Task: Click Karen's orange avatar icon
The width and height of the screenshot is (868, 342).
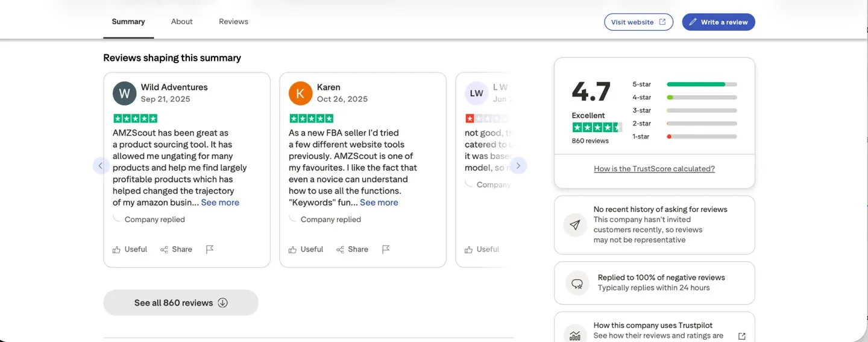Action: coord(300,93)
